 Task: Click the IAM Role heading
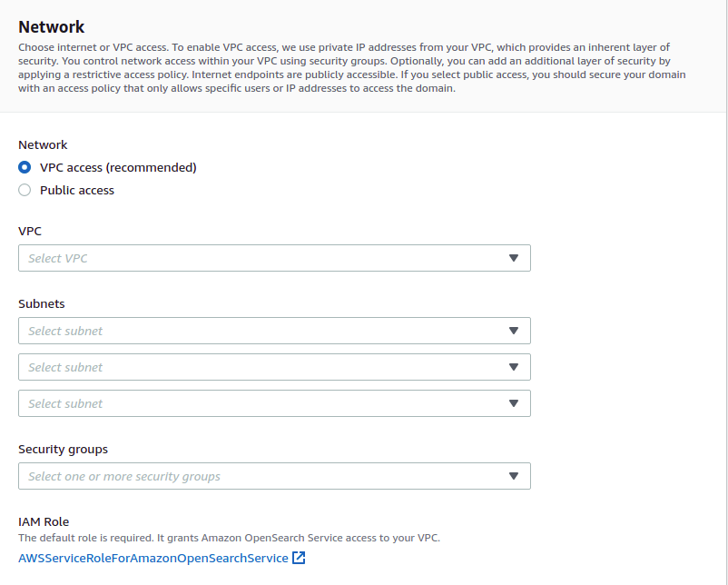44,522
